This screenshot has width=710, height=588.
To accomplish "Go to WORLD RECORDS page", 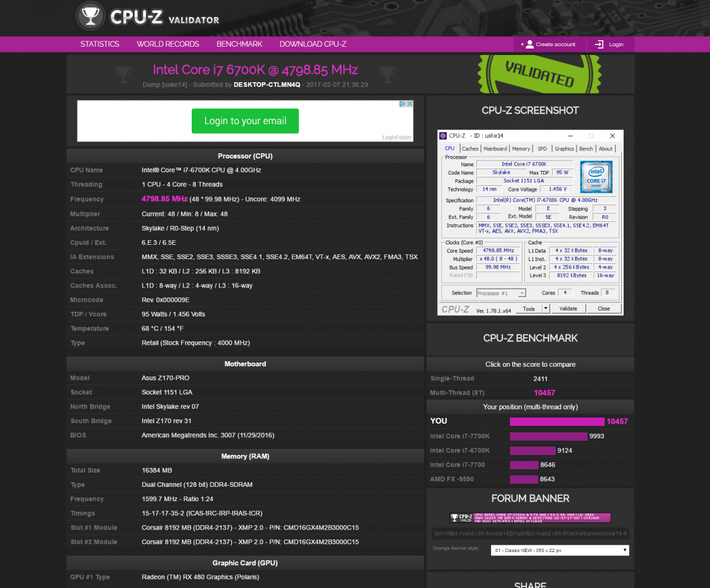I will (x=168, y=44).
